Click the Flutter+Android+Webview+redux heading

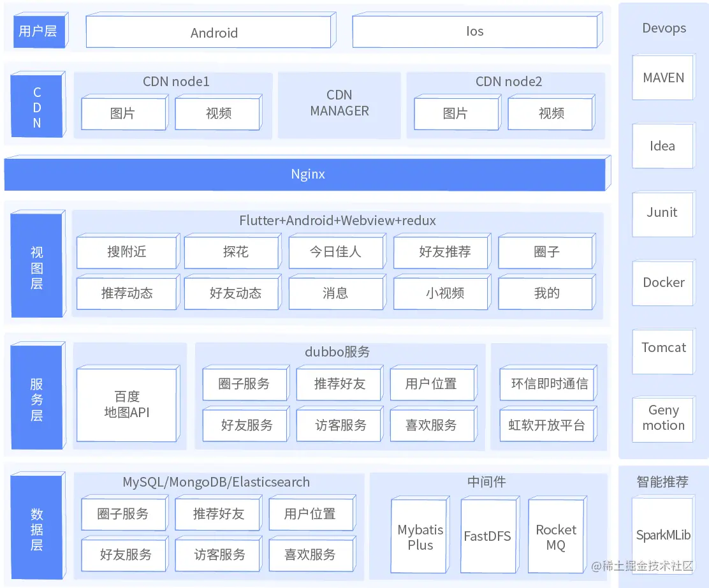pos(337,220)
